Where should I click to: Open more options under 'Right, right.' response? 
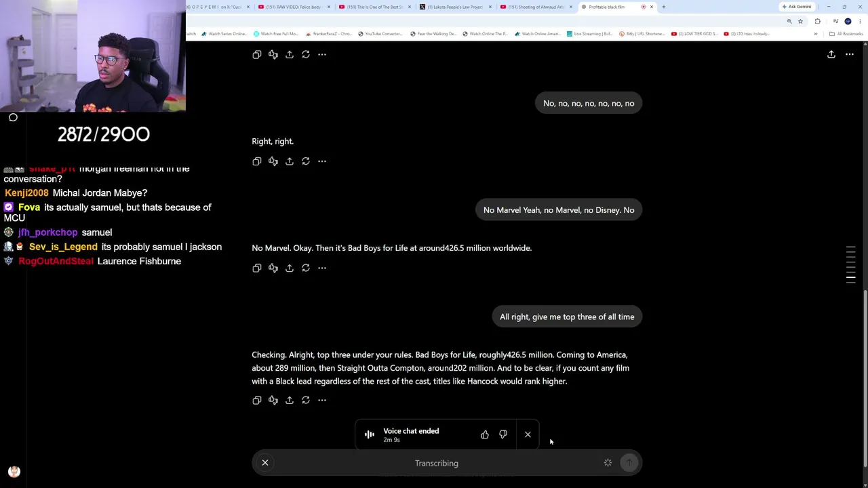click(x=322, y=161)
